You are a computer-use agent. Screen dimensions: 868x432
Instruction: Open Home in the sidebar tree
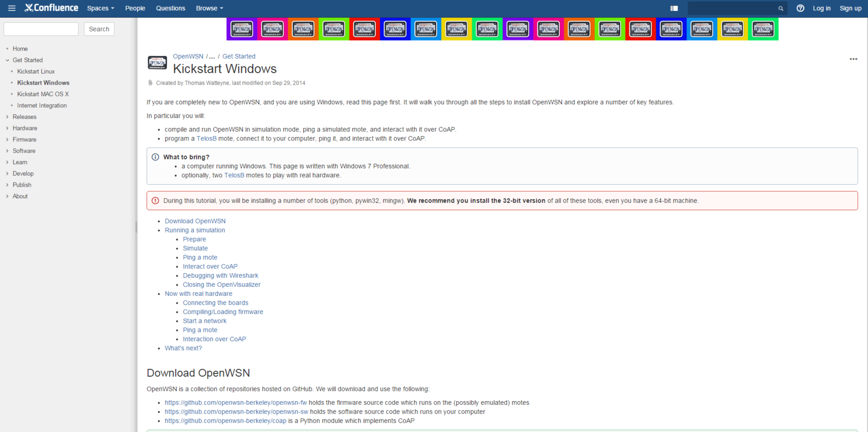click(x=20, y=49)
